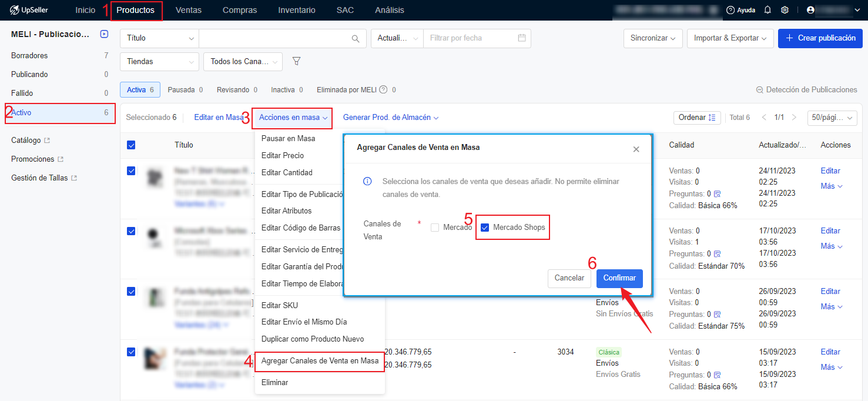
Task: Open the calendar date picker icon
Action: click(x=522, y=38)
